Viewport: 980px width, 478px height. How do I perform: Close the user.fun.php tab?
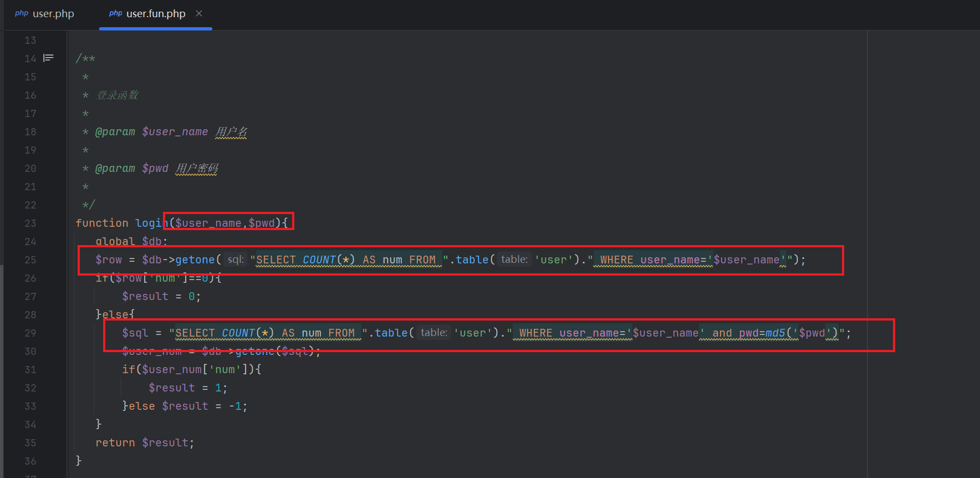click(x=199, y=13)
